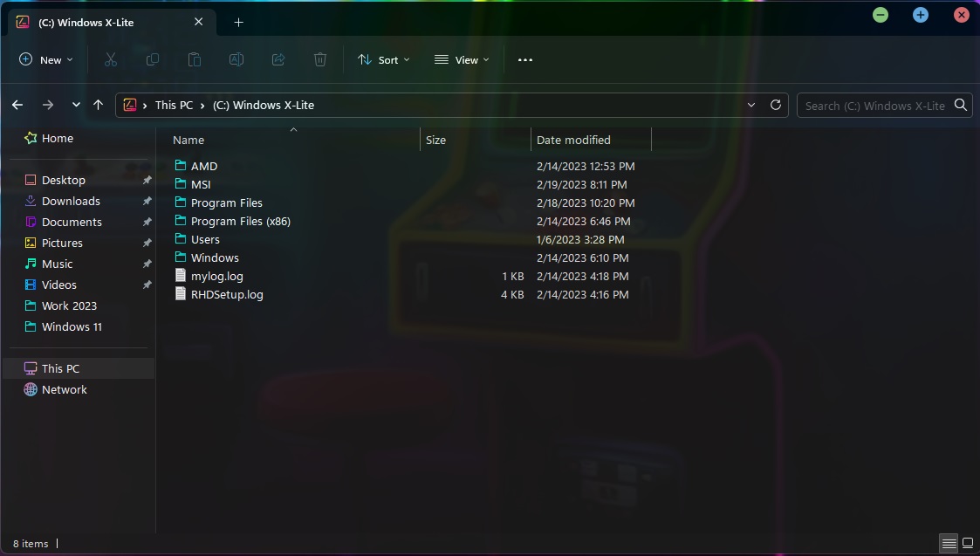Screen dimensions: 980x556
Task: Select the Program Files (x86) folder name
Action: pos(241,221)
